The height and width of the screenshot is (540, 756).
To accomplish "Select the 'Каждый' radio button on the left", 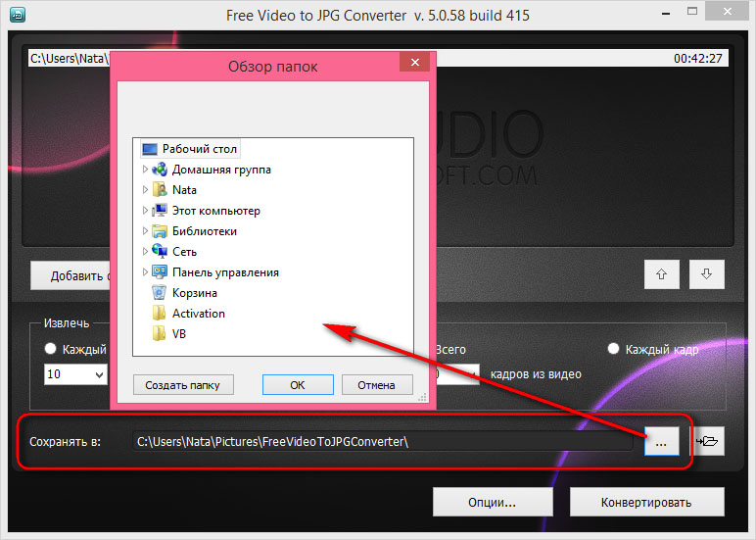I will pos(51,349).
